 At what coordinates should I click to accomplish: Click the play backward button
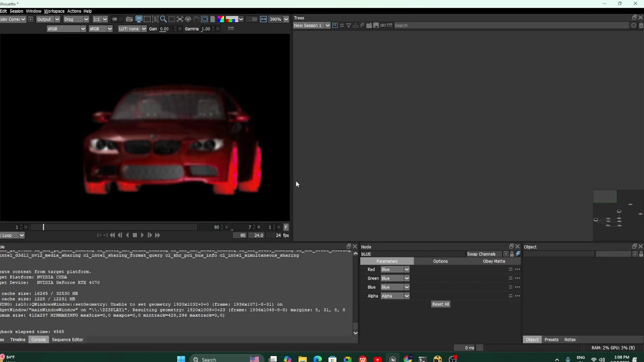[127, 235]
